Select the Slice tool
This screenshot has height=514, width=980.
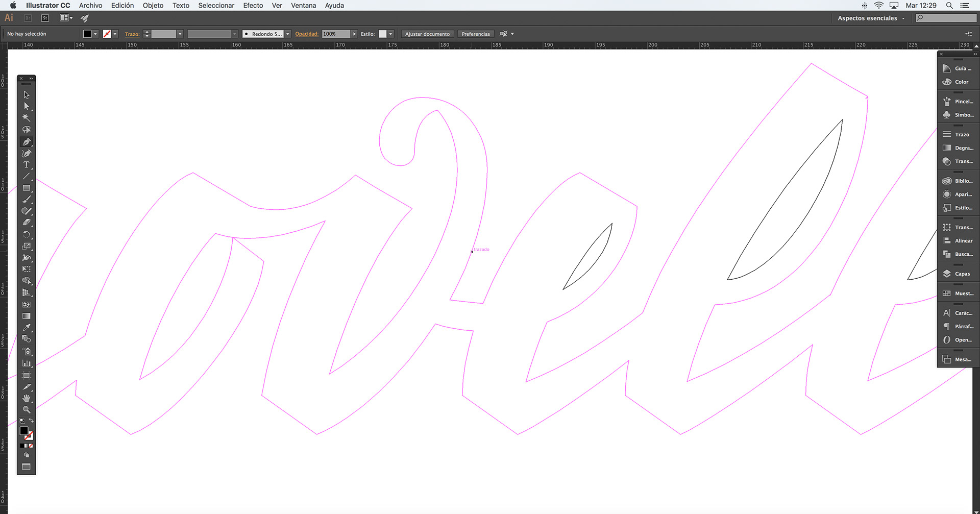(27, 387)
